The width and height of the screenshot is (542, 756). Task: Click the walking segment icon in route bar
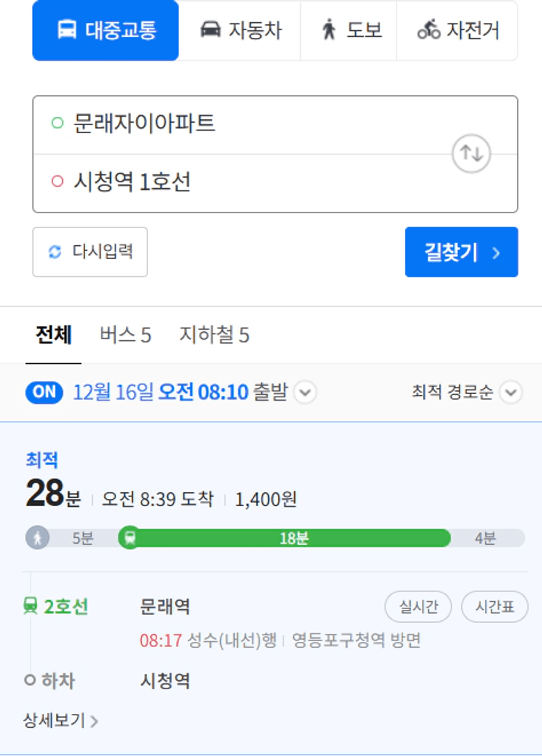(37, 538)
